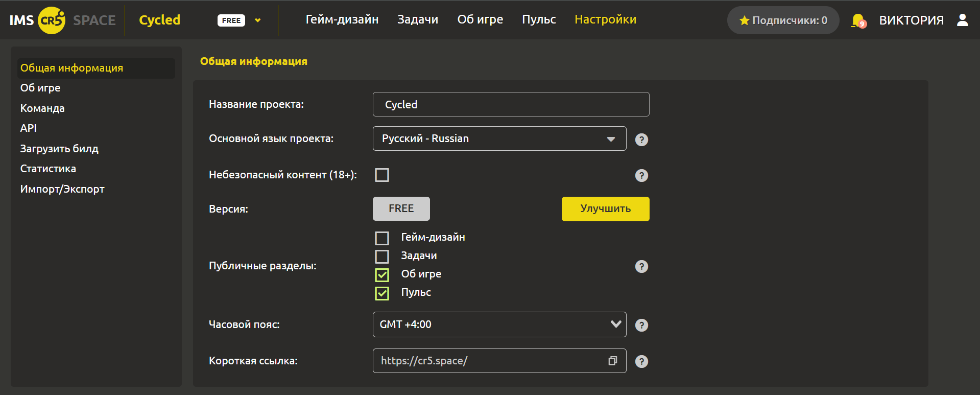Open Импорт/Экспорт in the sidebar
Viewport: 980px width, 395px height.
(x=62, y=189)
